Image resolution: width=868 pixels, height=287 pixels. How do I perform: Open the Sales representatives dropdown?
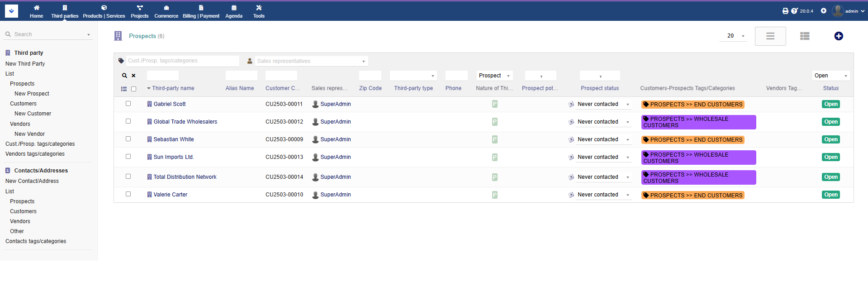(x=311, y=61)
